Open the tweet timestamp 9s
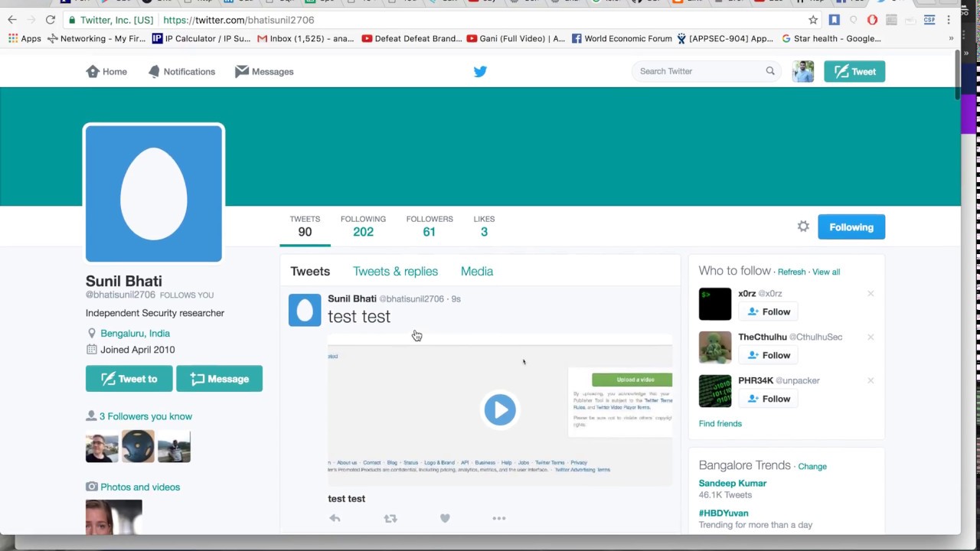Image resolution: width=980 pixels, height=551 pixels. [x=456, y=298]
